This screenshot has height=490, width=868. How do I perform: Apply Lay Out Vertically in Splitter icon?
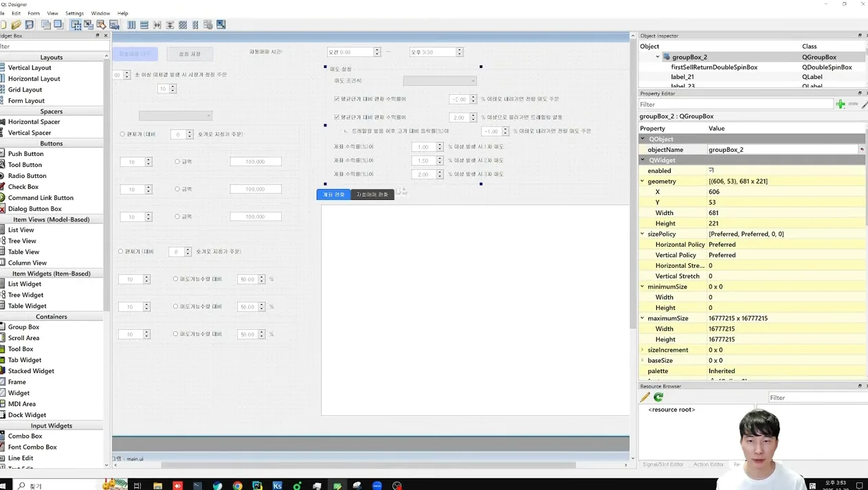click(170, 25)
